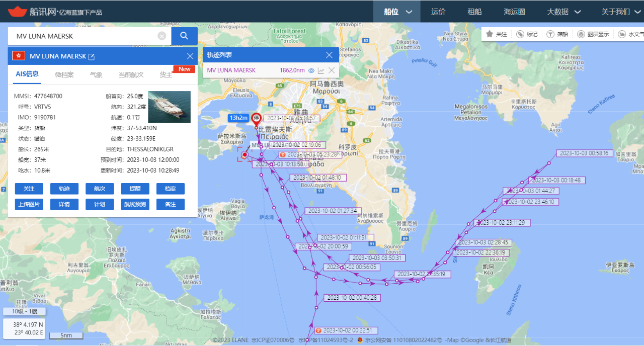Click the 10级 - 1艘 zoom level box

(23, 312)
